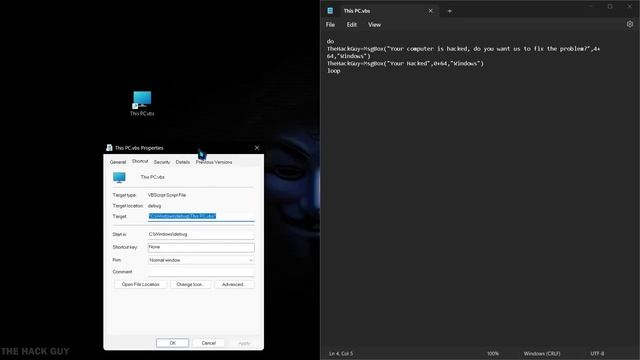Focus the Shortcut key field
This screenshot has width=640, height=360.
pyautogui.click(x=201, y=247)
